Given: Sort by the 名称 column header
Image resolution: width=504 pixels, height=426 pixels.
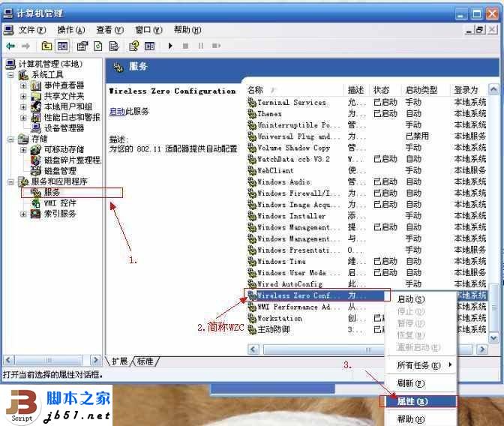Looking at the screenshot, I should [295, 90].
